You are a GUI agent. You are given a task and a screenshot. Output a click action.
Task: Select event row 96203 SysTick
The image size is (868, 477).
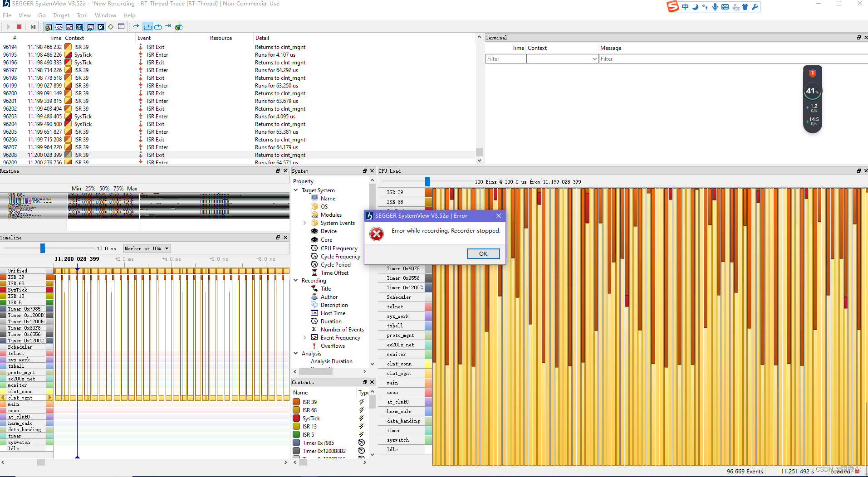click(238, 117)
